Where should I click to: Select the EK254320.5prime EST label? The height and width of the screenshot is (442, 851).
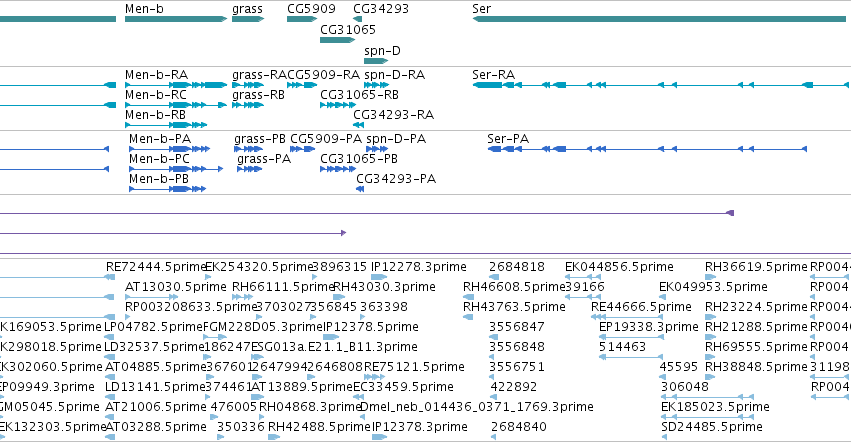(260, 267)
